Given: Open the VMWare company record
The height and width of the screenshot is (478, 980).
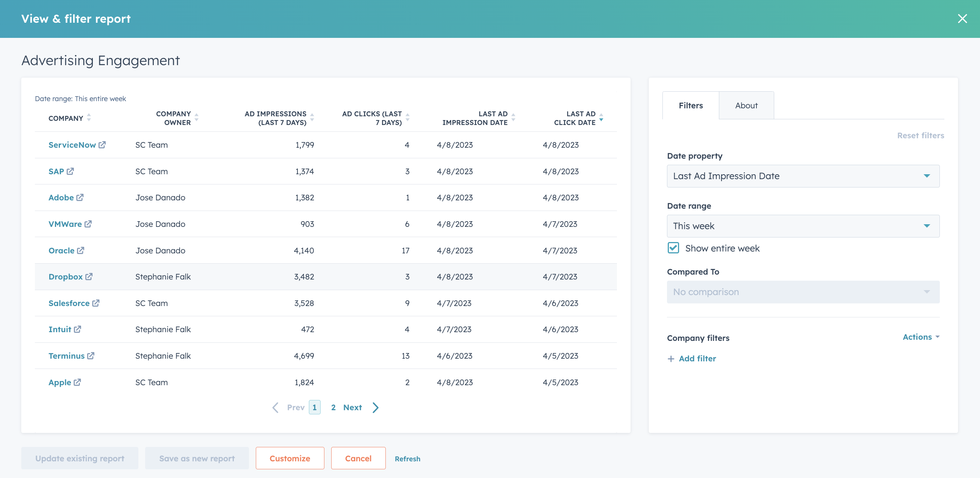Looking at the screenshot, I should (65, 224).
